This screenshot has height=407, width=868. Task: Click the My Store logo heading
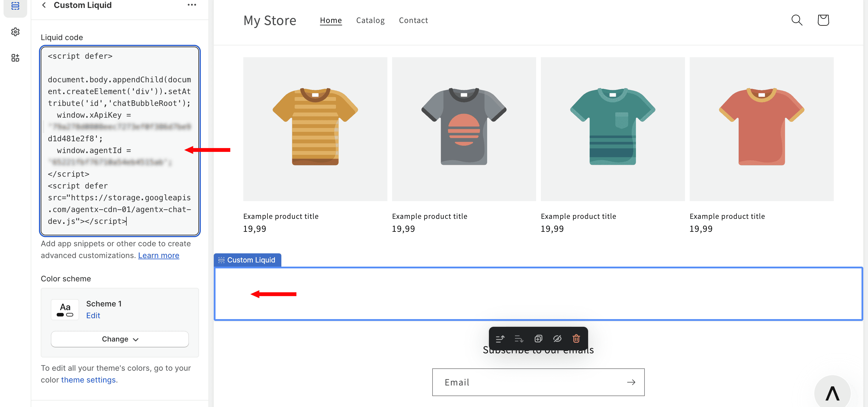270,21
